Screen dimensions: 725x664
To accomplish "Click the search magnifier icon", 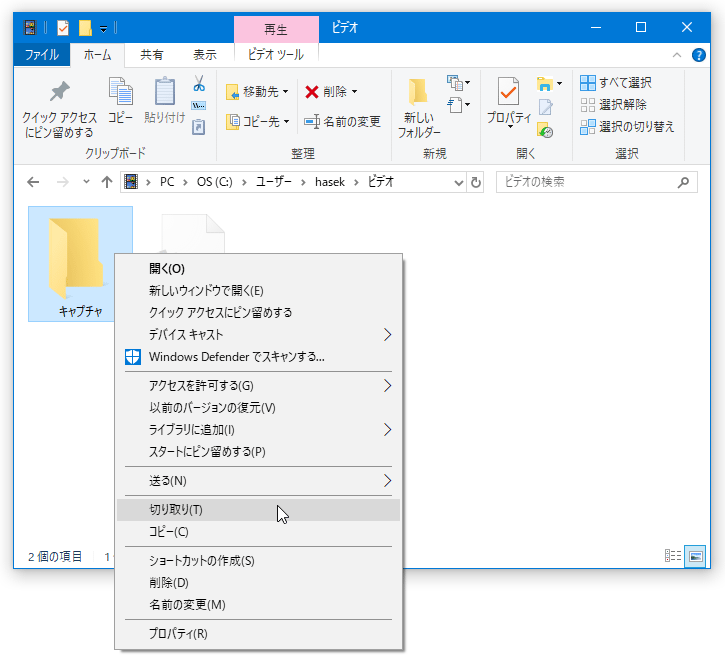I will [x=683, y=182].
